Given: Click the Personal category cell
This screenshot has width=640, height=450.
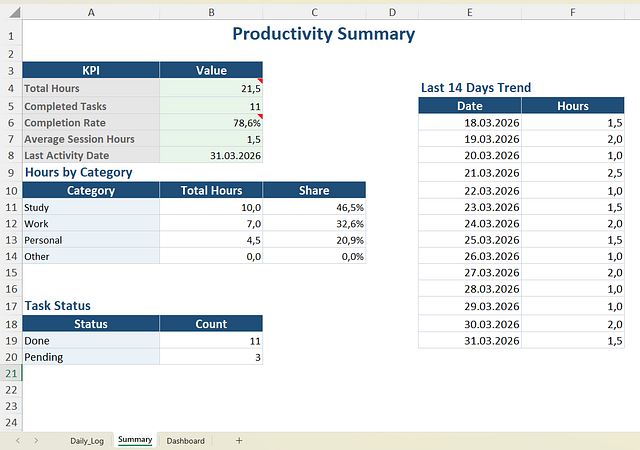Looking at the screenshot, I should point(91,240).
